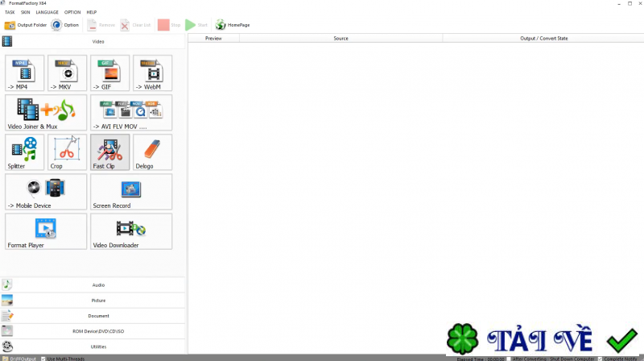Launch the Splitter tool
This screenshot has height=361, width=644.
click(25, 151)
